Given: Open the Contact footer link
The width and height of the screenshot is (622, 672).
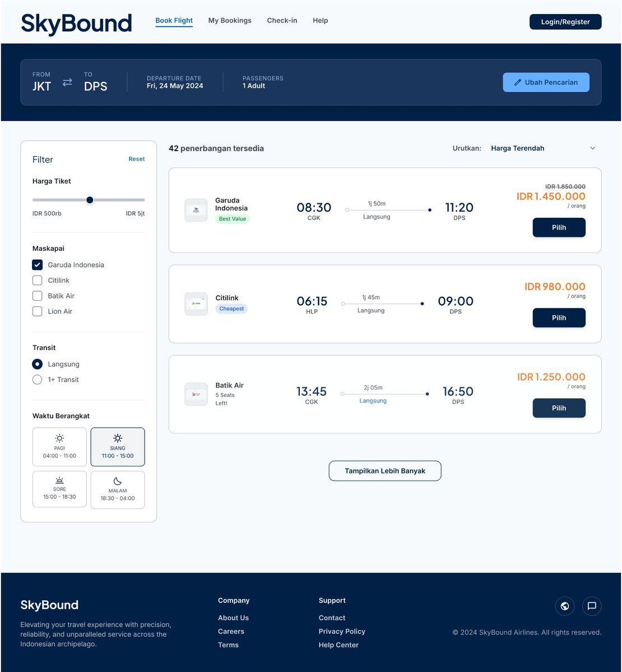Looking at the screenshot, I should (332, 618).
